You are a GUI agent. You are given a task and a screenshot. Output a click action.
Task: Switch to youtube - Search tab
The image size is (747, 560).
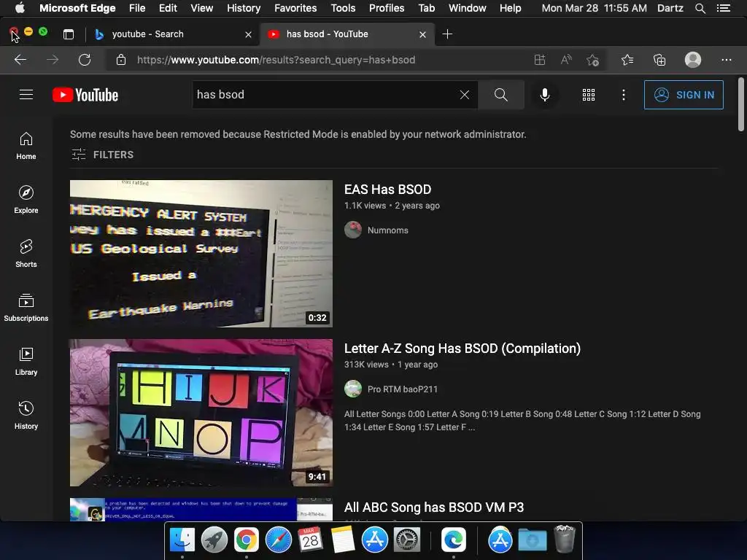172,34
